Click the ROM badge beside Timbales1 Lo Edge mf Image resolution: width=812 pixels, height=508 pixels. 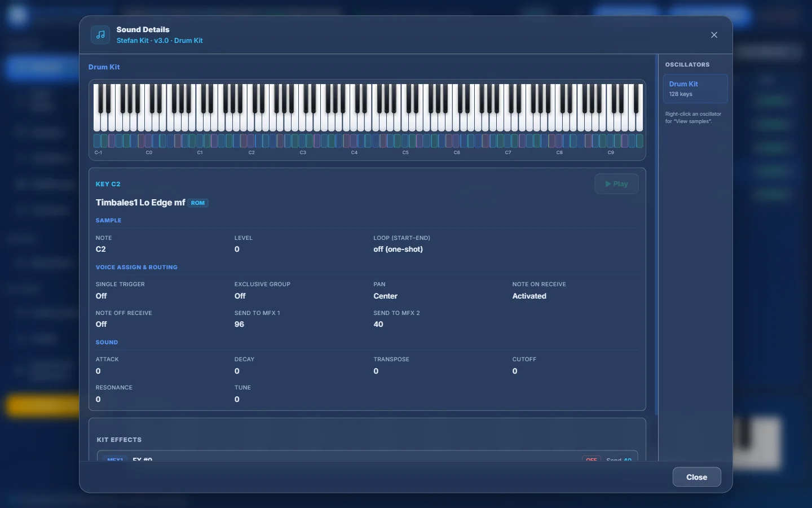coord(198,203)
